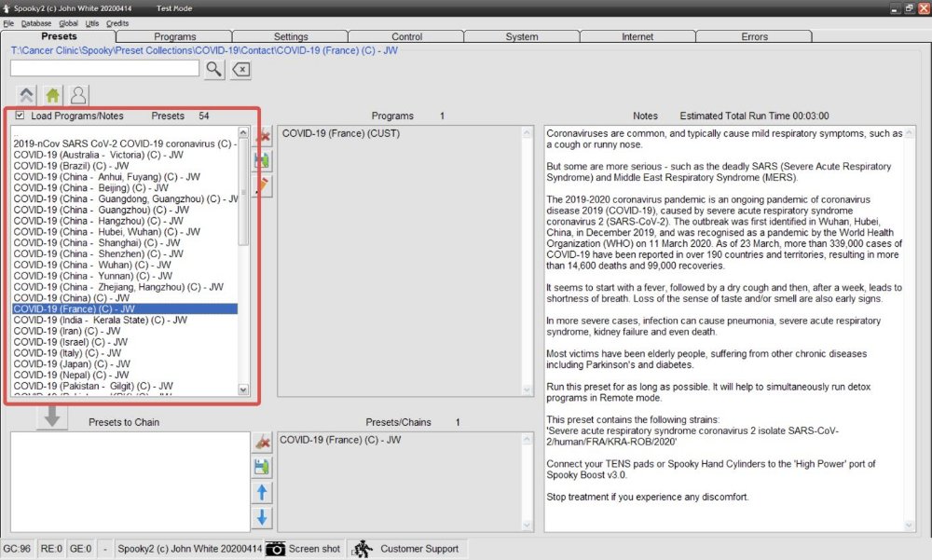
Task: Go to the home preset folder
Action: 52,95
